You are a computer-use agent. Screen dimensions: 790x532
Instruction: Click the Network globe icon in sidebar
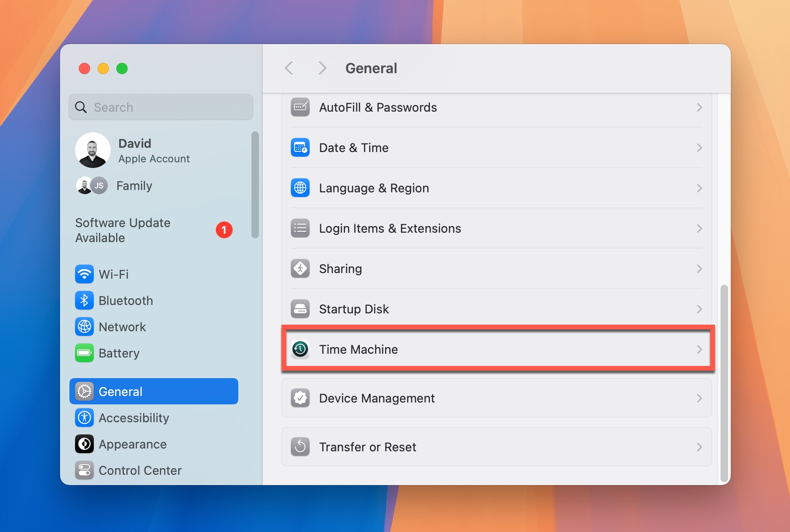[x=84, y=327]
